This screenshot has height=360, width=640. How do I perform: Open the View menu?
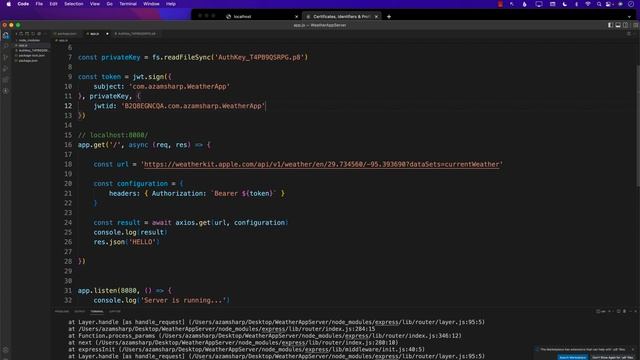[x=95, y=4]
